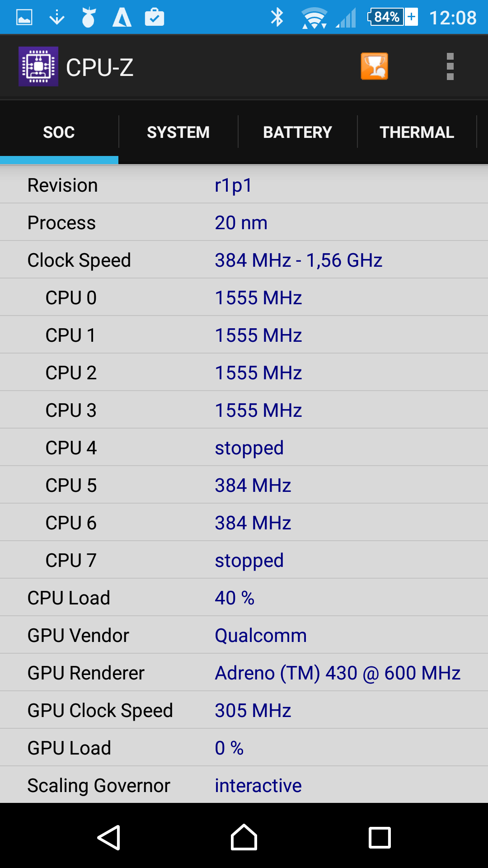Tap the Clock Speed row
This screenshot has height=868, width=488.
244,260
